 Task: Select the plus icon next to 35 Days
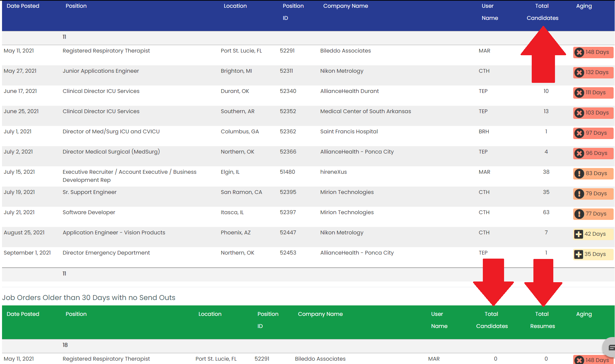(x=579, y=254)
